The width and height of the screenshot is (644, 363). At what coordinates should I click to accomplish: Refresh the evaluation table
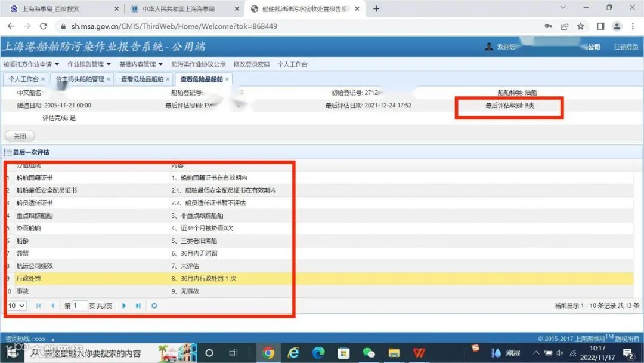tap(154, 306)
